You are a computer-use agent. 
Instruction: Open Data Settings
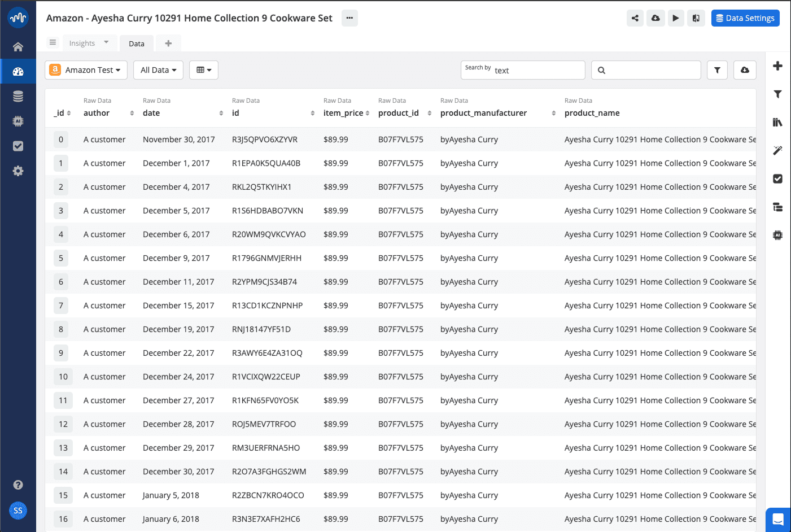click(x=745, y=18)
